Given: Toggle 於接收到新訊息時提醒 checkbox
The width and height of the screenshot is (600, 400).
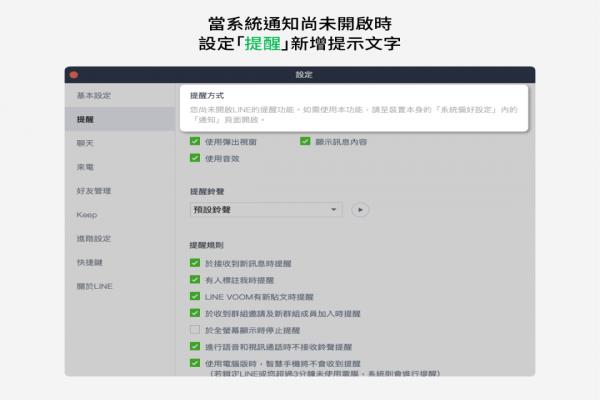Looking at the screenshot, I should point(195,263).
